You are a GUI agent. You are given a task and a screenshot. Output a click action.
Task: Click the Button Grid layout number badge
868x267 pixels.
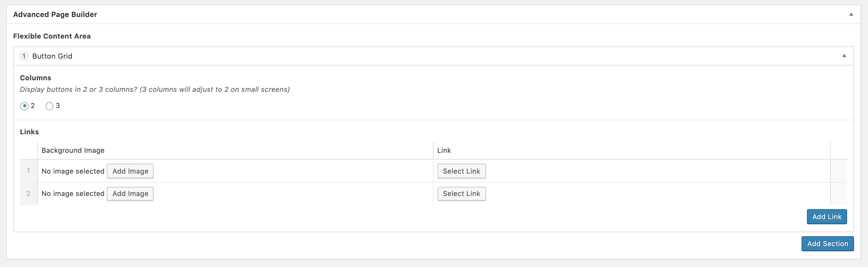pos(24,56)
